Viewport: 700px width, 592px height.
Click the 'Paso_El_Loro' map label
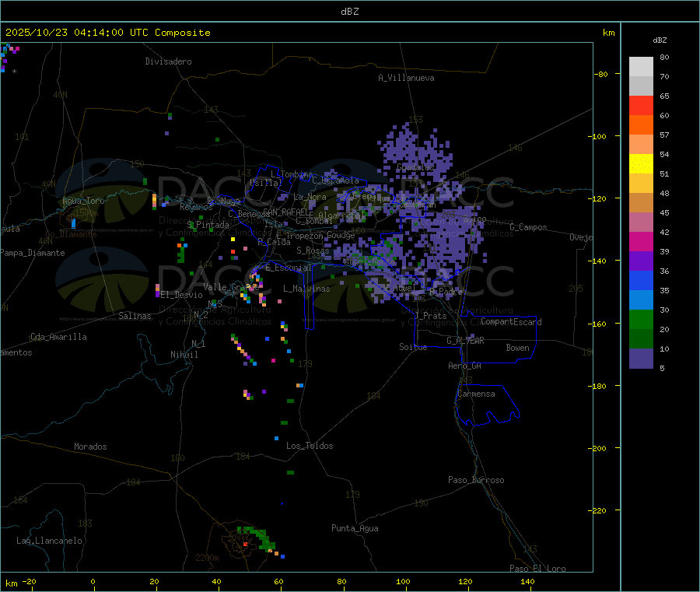coord(538,569)
